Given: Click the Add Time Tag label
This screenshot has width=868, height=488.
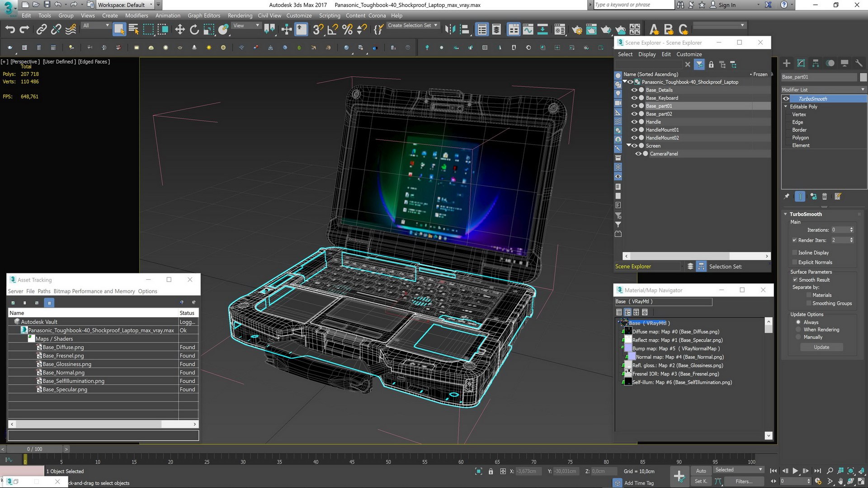Looking at the screenshot, I should [639, 483].
